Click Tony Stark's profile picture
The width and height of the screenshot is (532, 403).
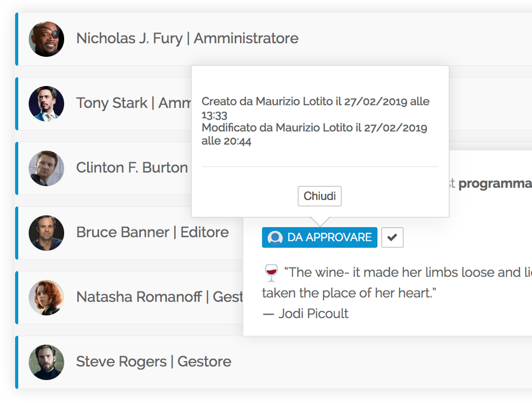pyautogui.click(x=46, y=104)
